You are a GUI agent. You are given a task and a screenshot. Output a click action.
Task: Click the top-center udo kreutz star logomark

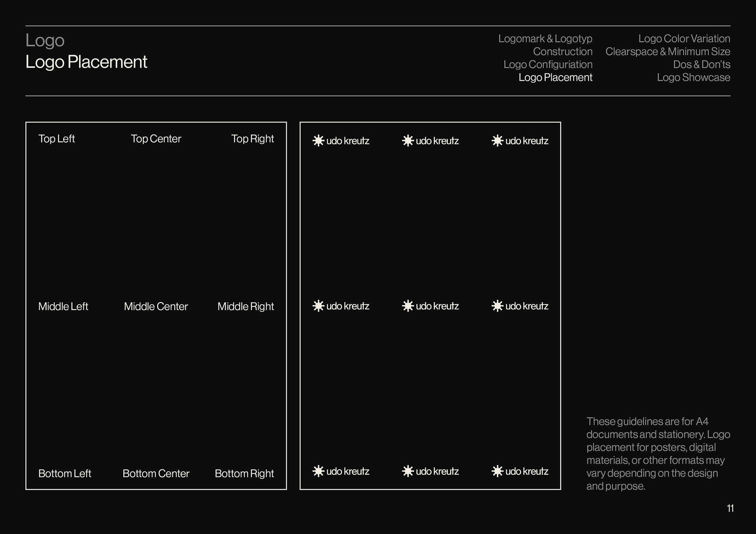408,140
